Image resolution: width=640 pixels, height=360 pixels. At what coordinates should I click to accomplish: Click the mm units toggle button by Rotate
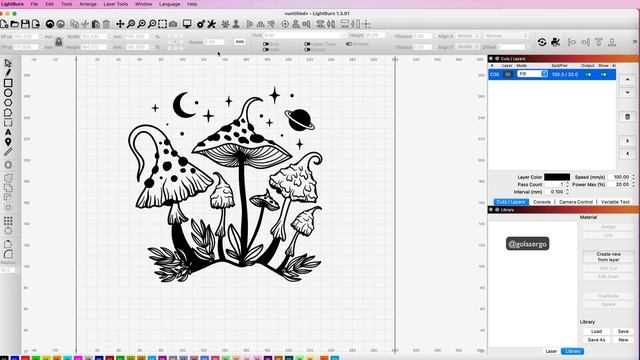click(240, 42)
